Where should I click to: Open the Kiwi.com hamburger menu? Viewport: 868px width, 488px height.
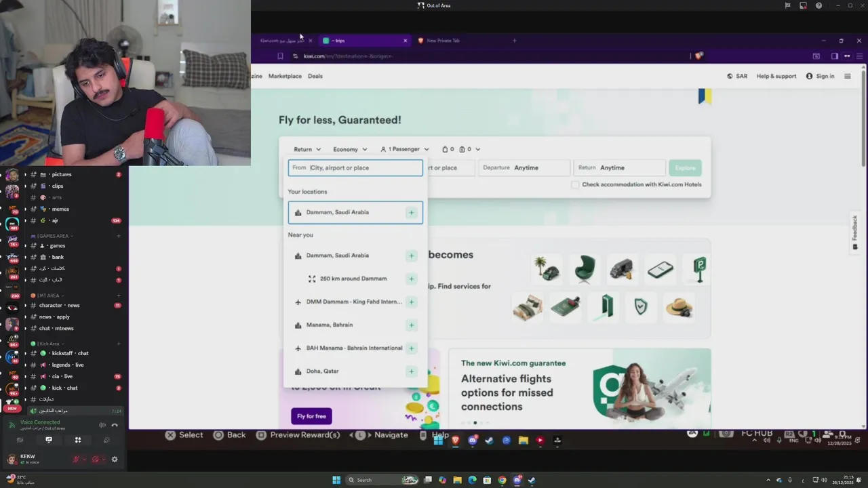[847, 76]
